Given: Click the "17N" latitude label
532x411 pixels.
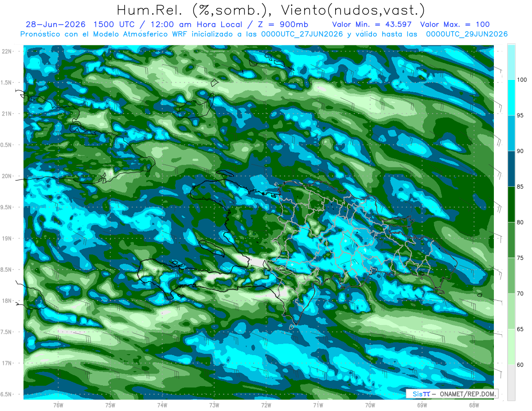Looking at the screenshot, I should point(7,363).
